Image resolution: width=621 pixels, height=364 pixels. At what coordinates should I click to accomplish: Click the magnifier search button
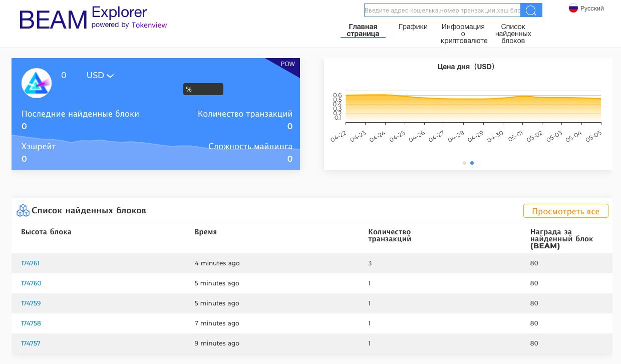coord(531,10)
